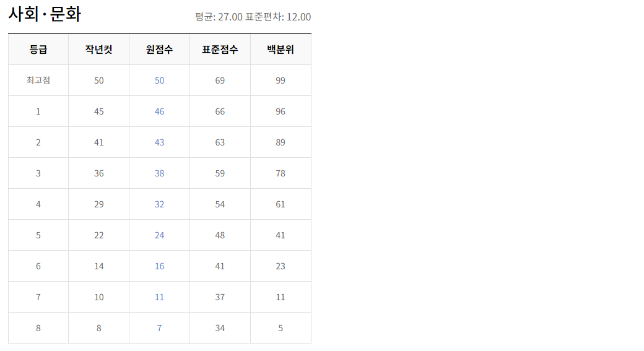Click 표준점수 value 34
The height and width of the screenshot is (351, 644).
click(x=220, y=329)
